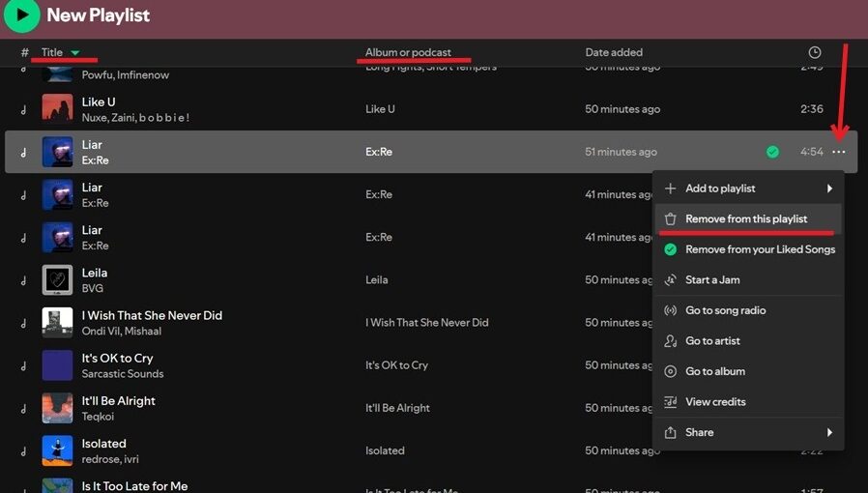Open more options dots on highlighted Liar row
The width and height of the screenshot is (868, 493).
click(839, 152)
